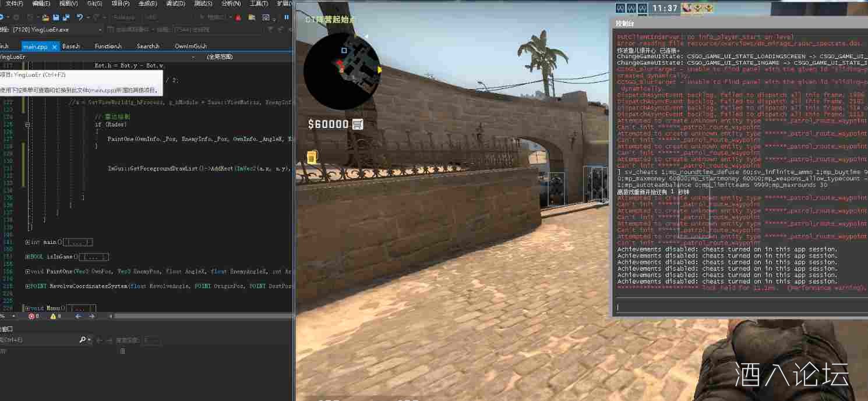Open the 工具(T) menu
868x401 pixels.
click(259, 3)
